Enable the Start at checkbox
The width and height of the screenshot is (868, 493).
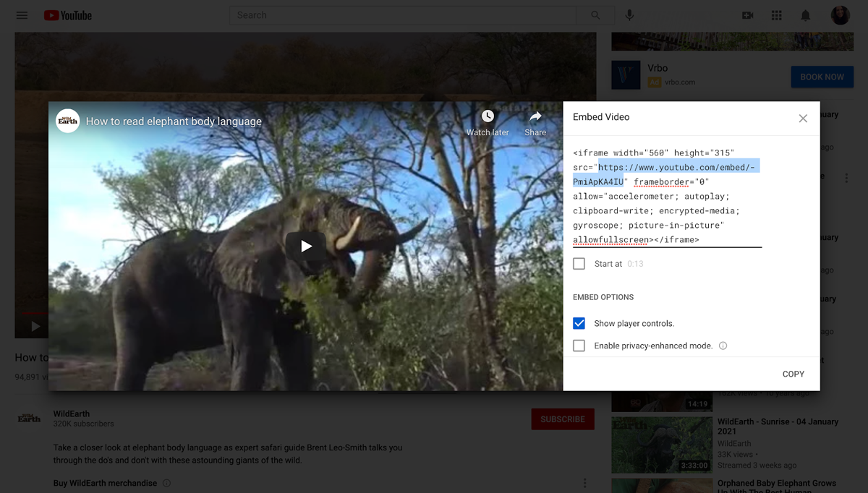579,264
